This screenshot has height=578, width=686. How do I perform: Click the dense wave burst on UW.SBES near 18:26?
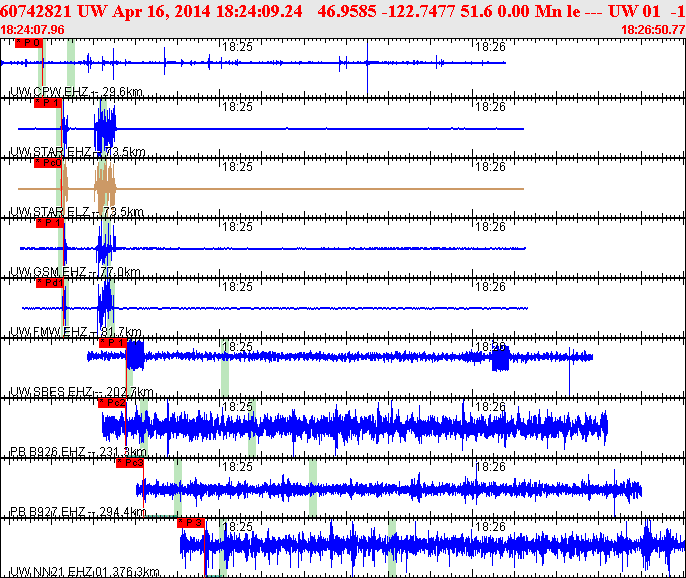point(500,357)
